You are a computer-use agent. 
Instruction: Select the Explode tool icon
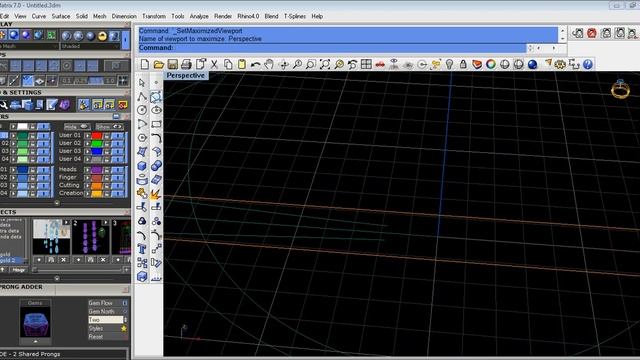tap(156, 194)
